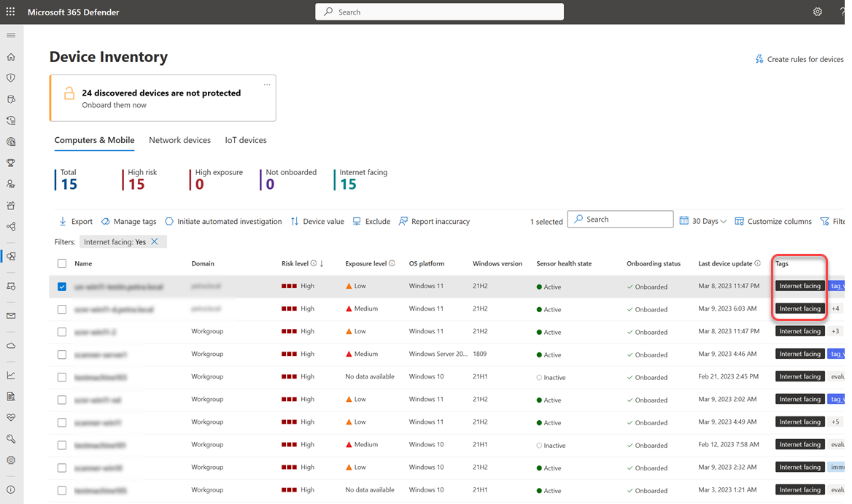Screen dimensions: 852x504
Task: Click Manage tags toolbar icon
Action: tap(106, 221)
